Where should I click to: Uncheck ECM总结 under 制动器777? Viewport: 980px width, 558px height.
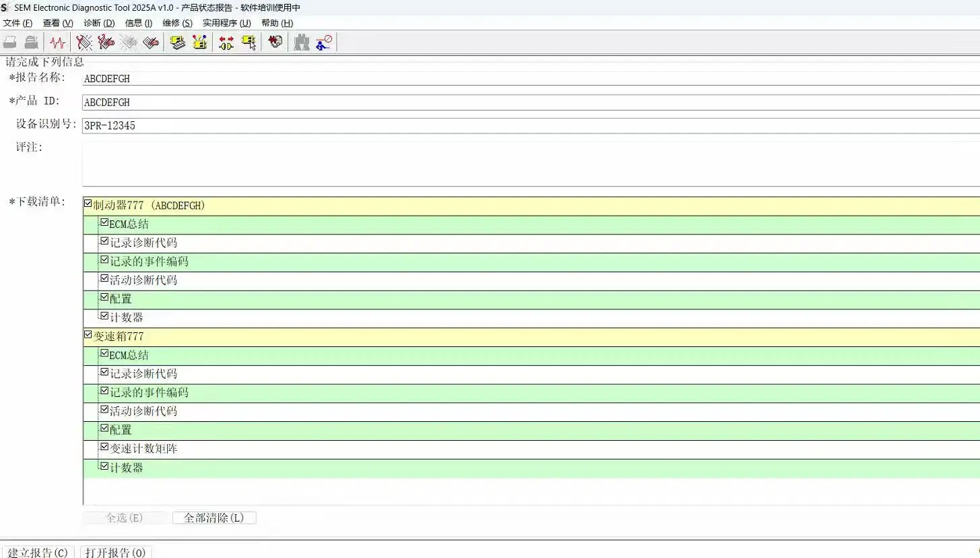(104, 222)
